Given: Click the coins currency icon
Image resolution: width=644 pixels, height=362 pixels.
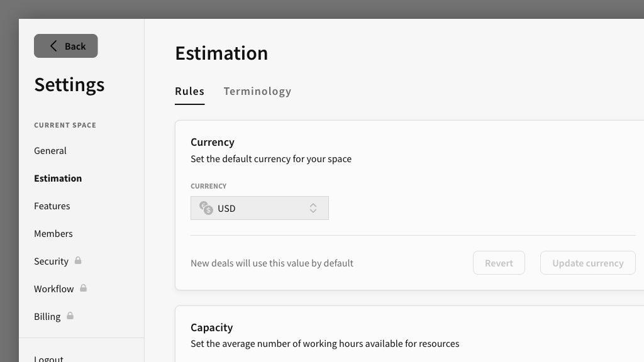Looking at the screenshot, I should click(206, 208).
